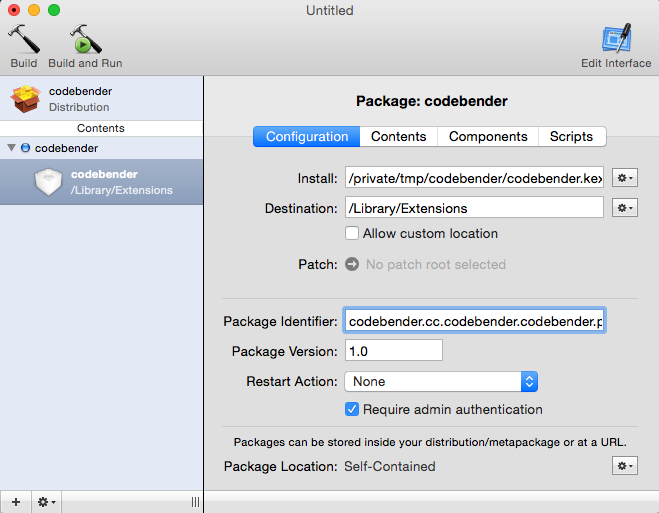The image size is (659, 513).
Task: Open the sidebar gear action menu
Action: (x=47, y=502)
